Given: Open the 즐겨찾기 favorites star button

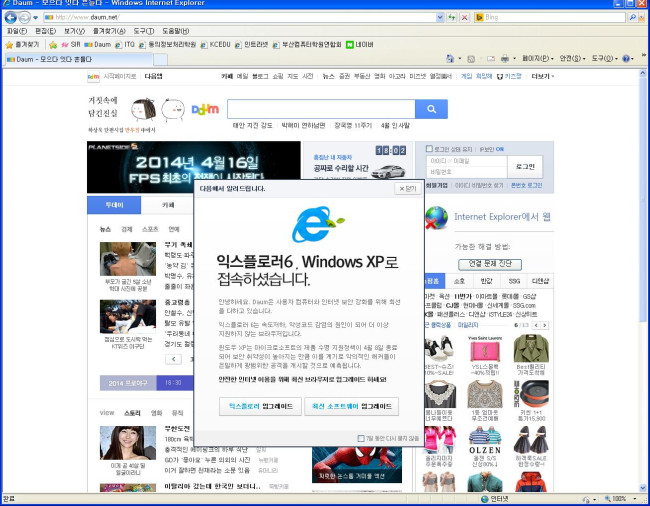Looking at the screenshot, I should [22, 45].
